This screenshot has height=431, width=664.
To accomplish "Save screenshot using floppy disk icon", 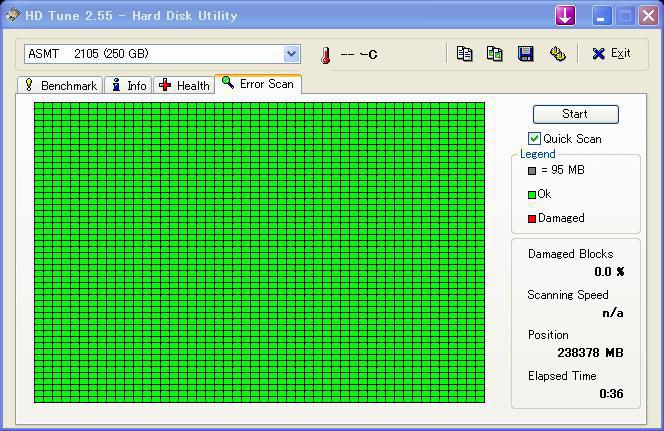I will [526, 54].
